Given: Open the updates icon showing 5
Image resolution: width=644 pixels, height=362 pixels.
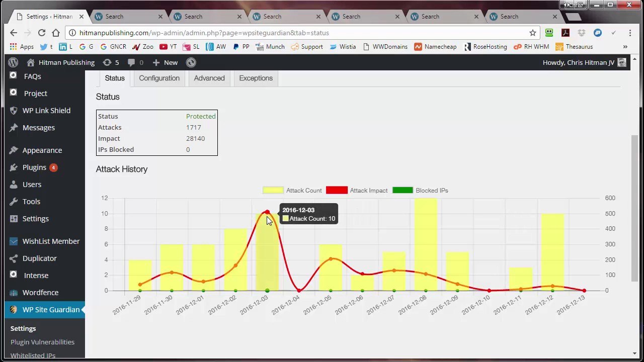Looking at the screenshot, I should pyautogui.click(x=111, y=62).
